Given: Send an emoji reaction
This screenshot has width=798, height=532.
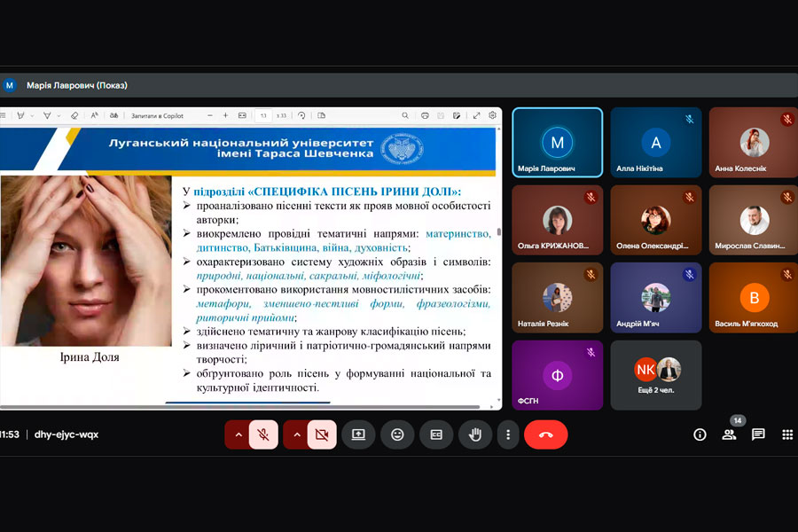Looking at the screenshot, I should point(397,434).
